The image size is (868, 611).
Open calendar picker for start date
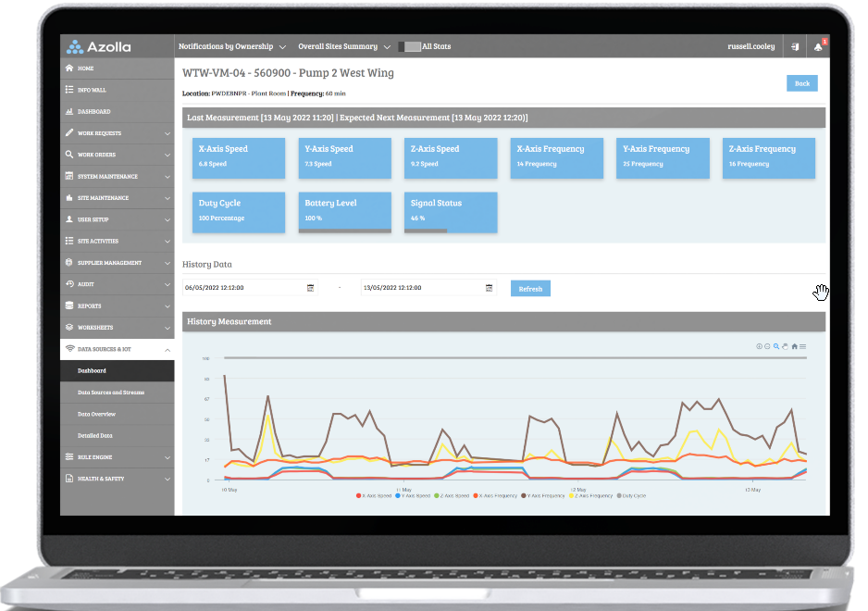pos(310,288)
